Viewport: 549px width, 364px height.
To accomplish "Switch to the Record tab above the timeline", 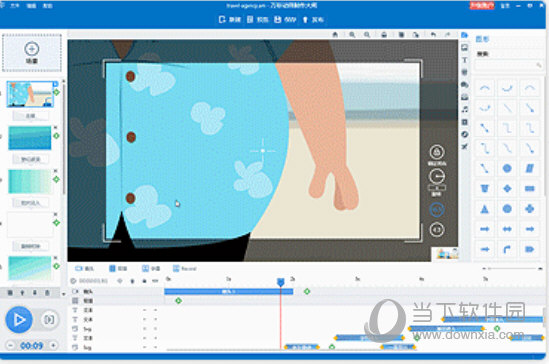I will [185, 268].
